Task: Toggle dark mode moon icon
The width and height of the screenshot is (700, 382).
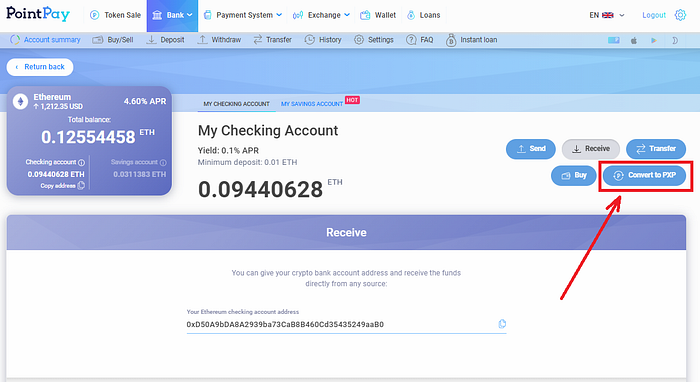Action: pos(675,40)
